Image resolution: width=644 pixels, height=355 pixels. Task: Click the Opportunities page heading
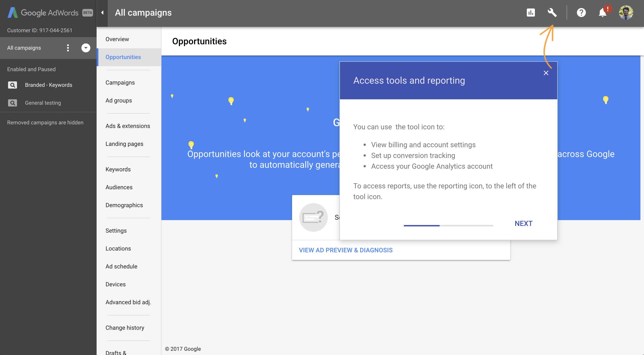[x=199, y=41]
